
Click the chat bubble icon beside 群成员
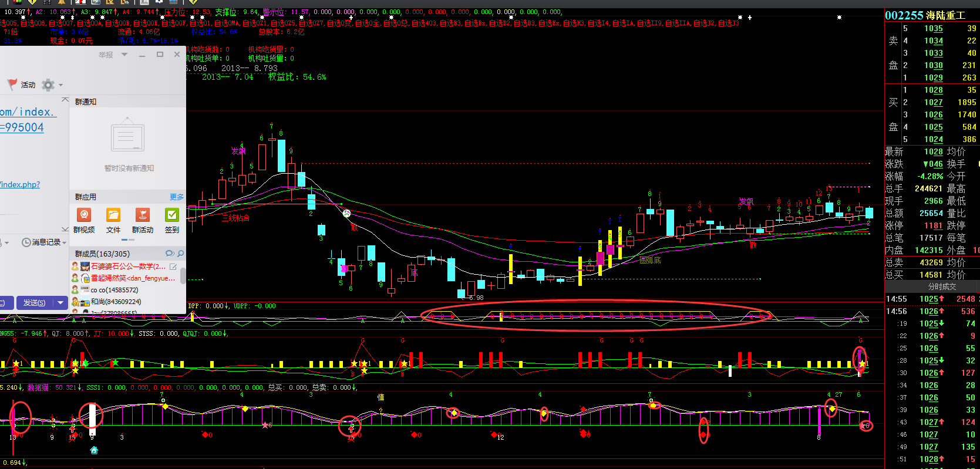[x=170, y=254]
